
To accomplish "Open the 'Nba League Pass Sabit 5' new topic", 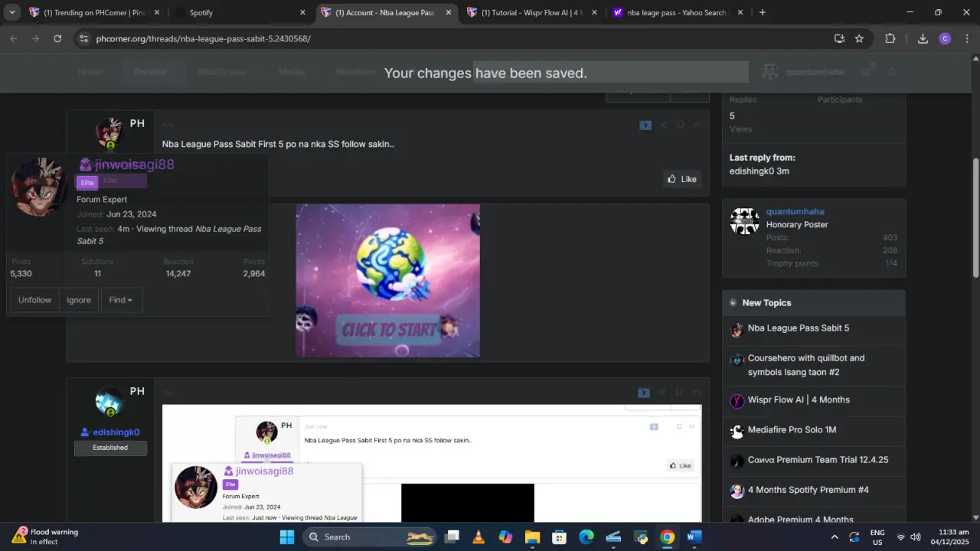I will [x=799, y=328].
